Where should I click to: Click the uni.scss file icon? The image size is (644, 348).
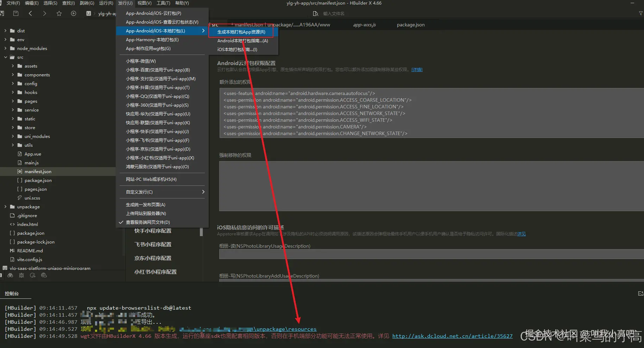pos(20,198)
